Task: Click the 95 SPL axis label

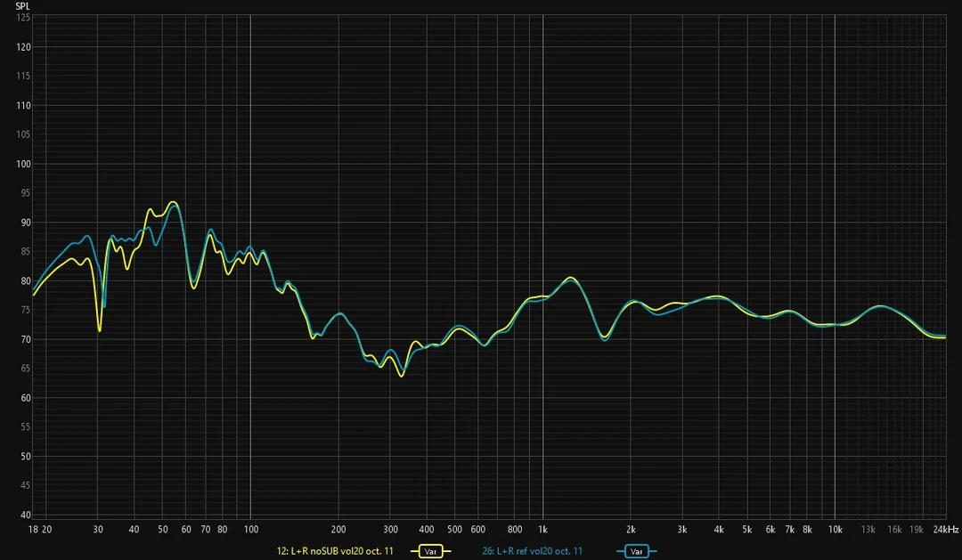Action: 25,193
